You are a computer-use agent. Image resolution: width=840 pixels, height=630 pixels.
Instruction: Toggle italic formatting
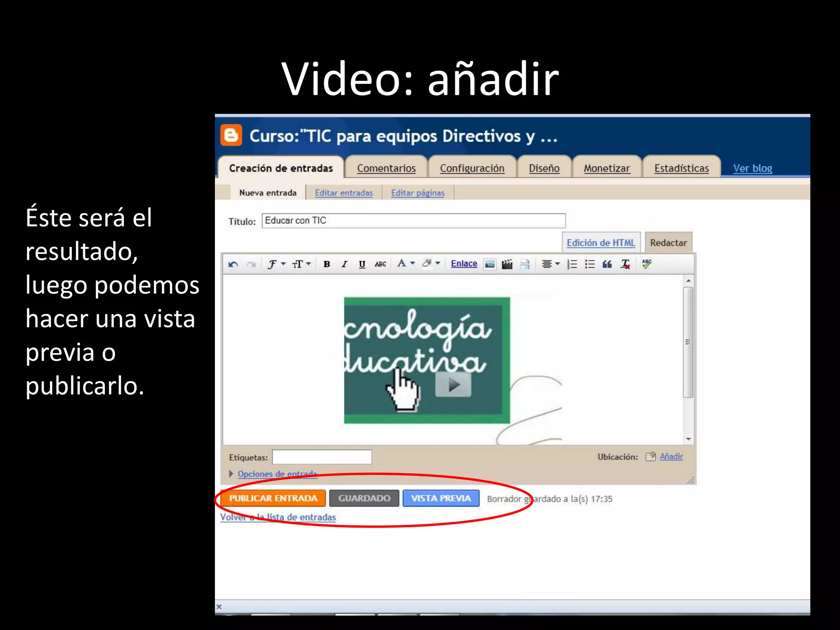pyautogui.click(x=344, y=264)
